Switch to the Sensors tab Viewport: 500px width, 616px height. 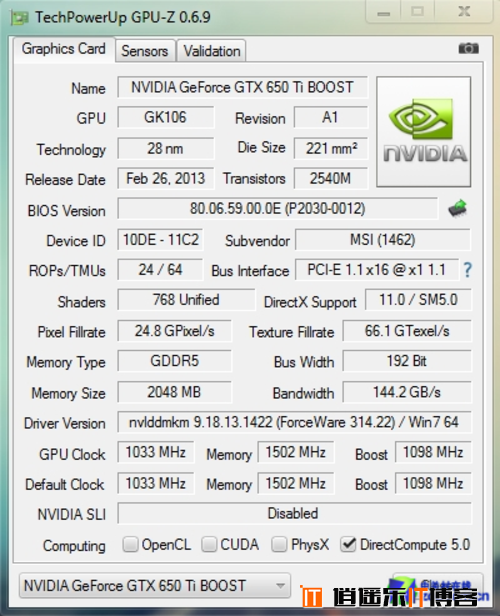[145, 51]
